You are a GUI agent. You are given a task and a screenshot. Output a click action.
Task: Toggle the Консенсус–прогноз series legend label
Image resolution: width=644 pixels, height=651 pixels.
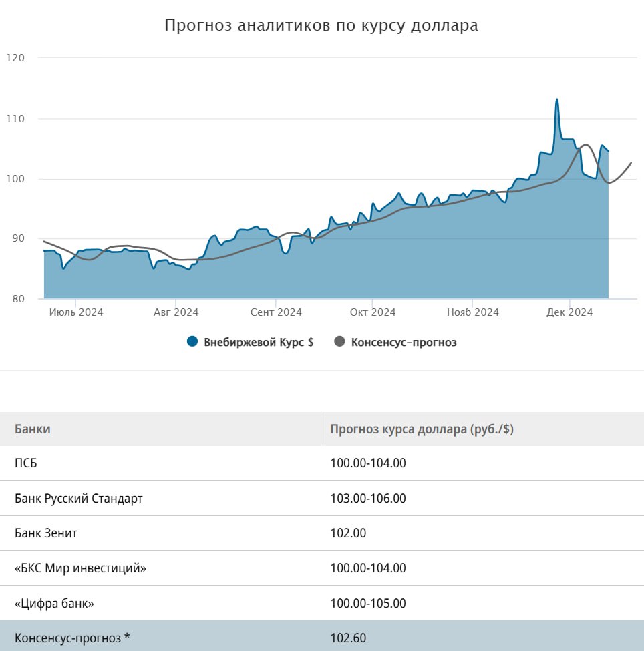404,342
